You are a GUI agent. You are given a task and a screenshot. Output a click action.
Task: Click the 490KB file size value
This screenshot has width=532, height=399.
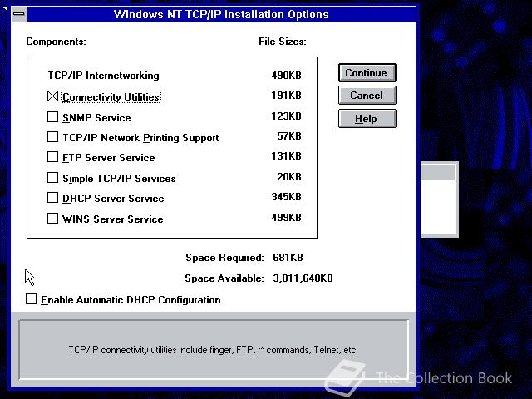point(286,76)
